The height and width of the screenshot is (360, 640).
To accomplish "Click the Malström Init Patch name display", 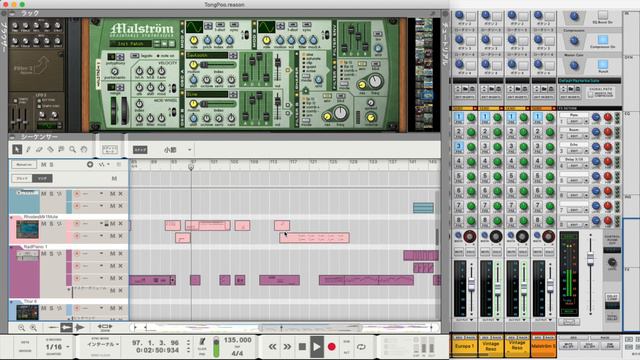I will coord(130,43).
